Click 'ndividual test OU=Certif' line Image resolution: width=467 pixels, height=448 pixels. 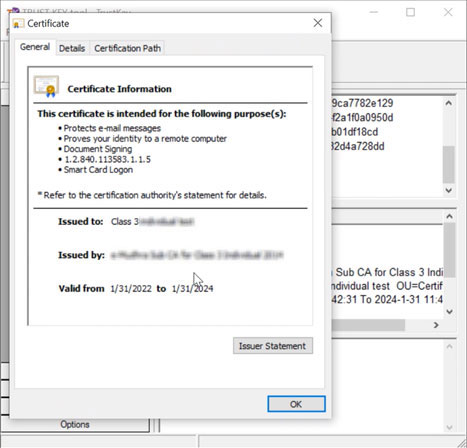(x=387, y=286)
